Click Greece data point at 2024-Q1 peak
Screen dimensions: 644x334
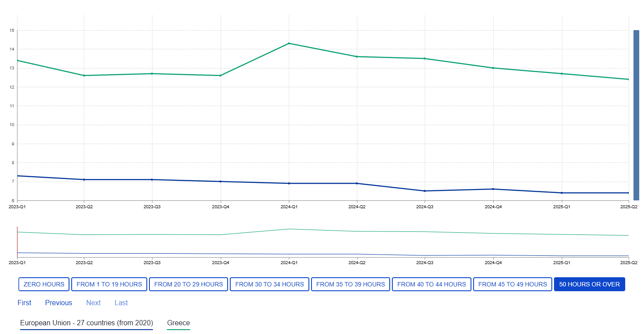(x=289, y=43)
